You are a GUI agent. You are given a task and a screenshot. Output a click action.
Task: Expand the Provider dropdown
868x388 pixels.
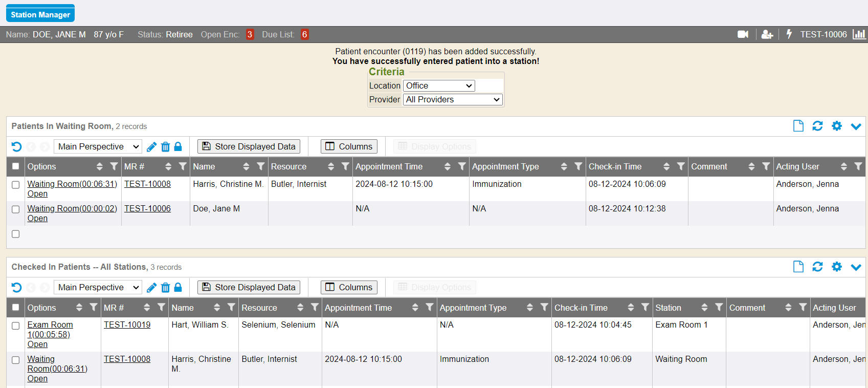[x=453, y=100]
